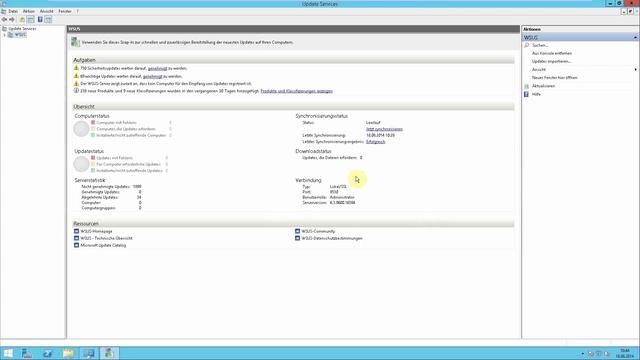Choose Neues Fenster hier öffnen action
640x360 pixels.
(x=554, y=78)
